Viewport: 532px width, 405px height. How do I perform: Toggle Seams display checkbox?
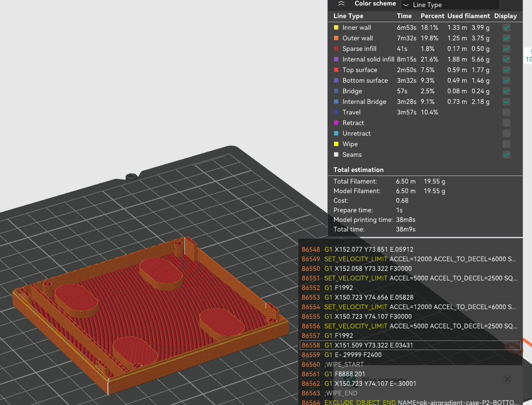[506, 155]
